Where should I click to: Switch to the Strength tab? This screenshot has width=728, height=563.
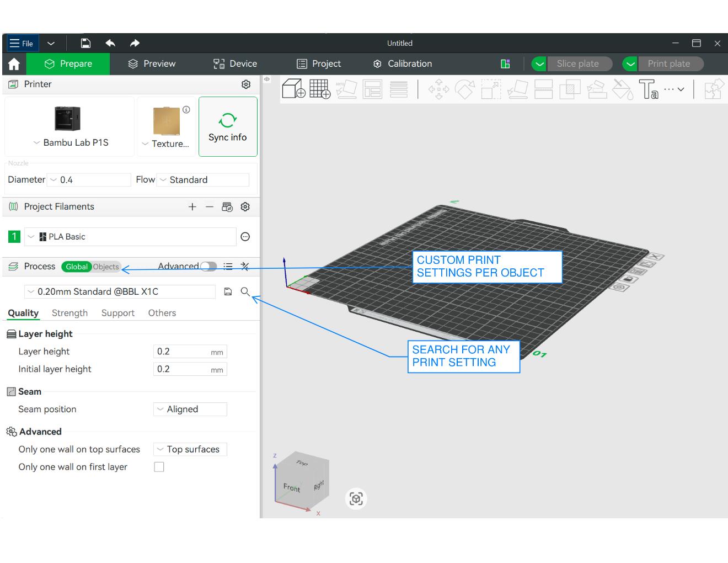pos(69,313)
